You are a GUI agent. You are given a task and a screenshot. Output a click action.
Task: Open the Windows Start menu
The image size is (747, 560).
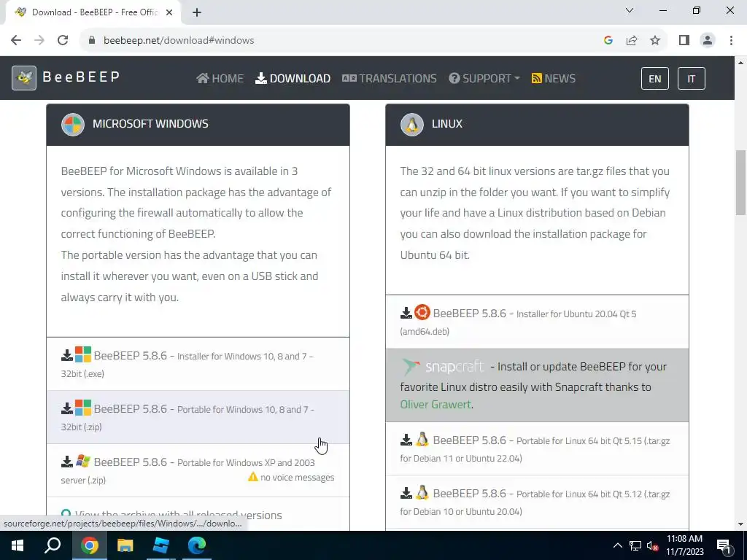tap(18, 545)
